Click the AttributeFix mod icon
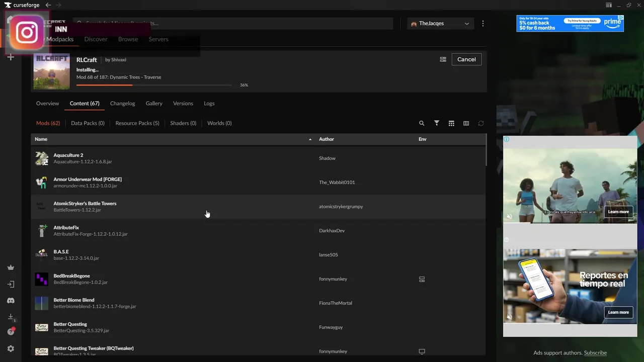The image size is (644, 362). pos(41,231)
